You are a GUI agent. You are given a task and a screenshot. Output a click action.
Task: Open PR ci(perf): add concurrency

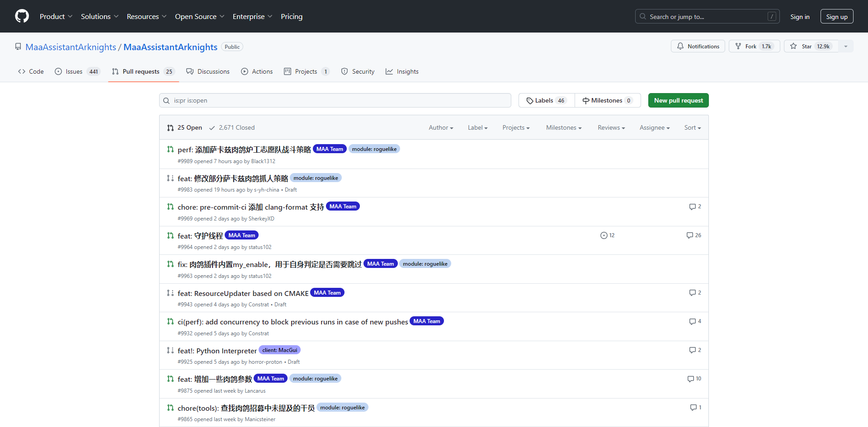pyautogui.click(x=292, y=322)
